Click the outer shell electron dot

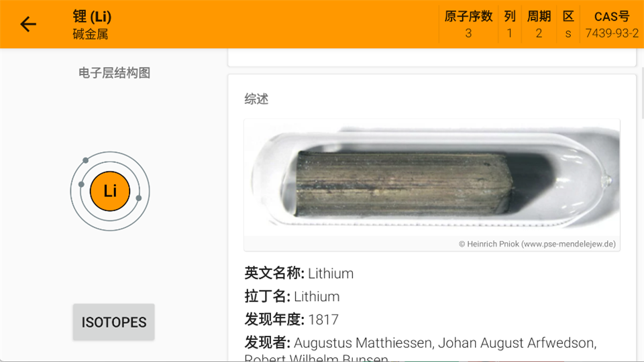[x=85, y=160]
